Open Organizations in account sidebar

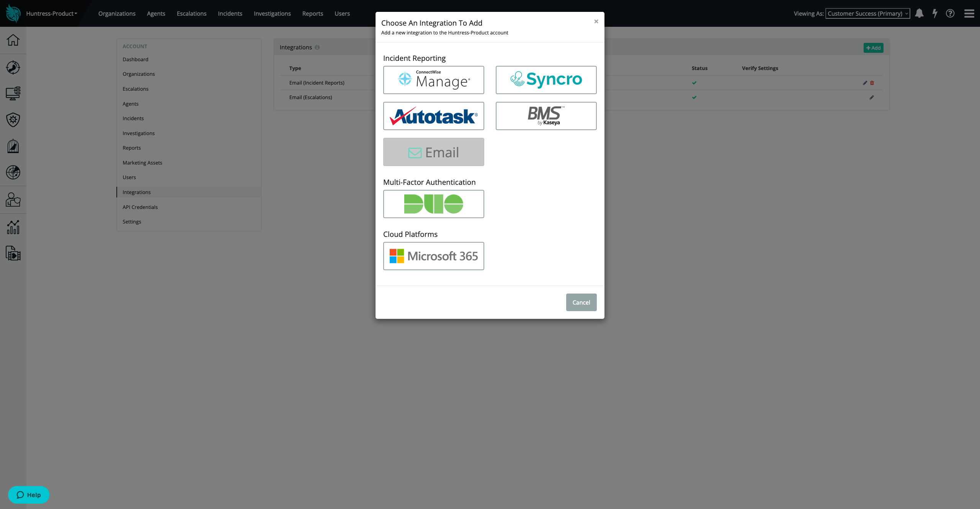coord(139,74)
